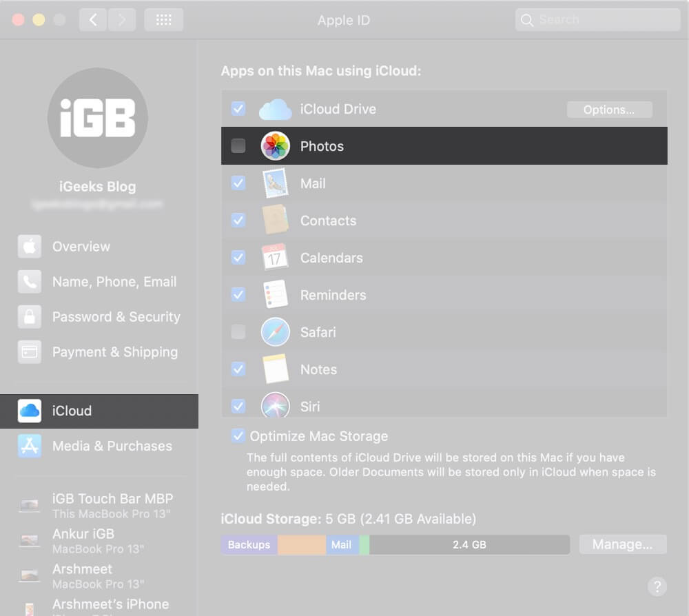
Task: Click the Reminders list icon
Action: 276,294
